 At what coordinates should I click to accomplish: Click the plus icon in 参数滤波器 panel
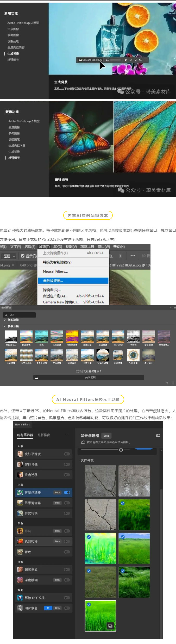(x=167, y=383)
